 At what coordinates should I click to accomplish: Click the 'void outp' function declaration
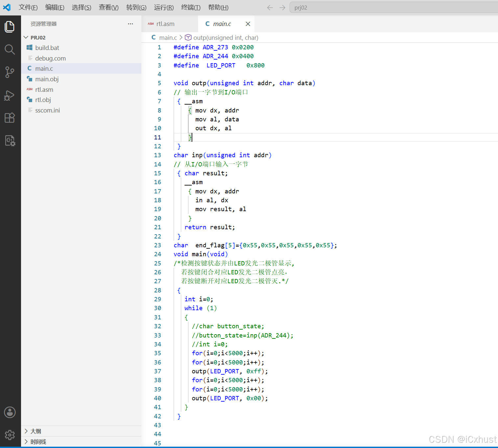pos(244,83)
